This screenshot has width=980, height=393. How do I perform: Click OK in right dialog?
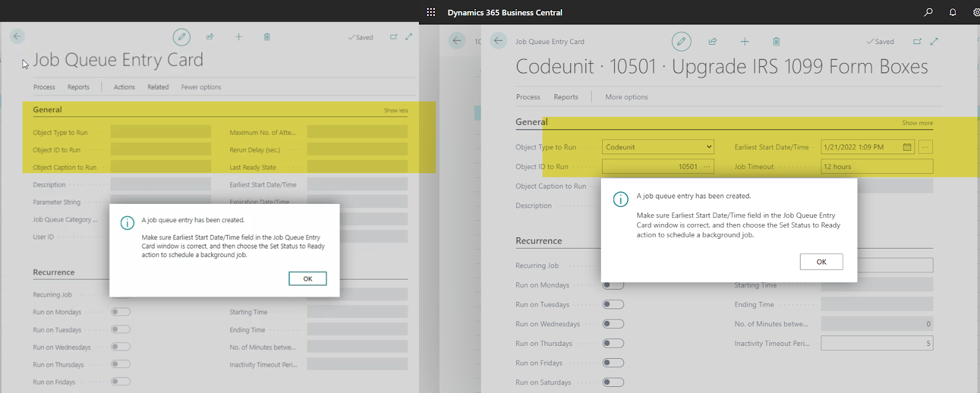821,262
